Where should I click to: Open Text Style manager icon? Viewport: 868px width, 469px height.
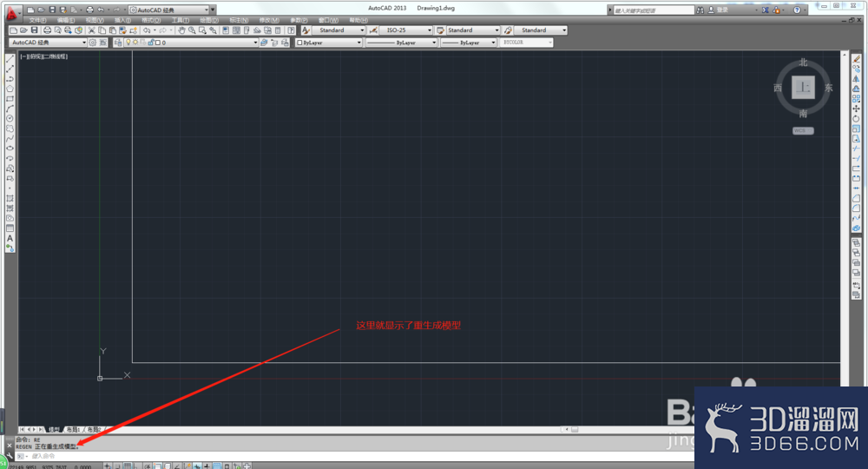pyautogui.click(x=306, y=30)
